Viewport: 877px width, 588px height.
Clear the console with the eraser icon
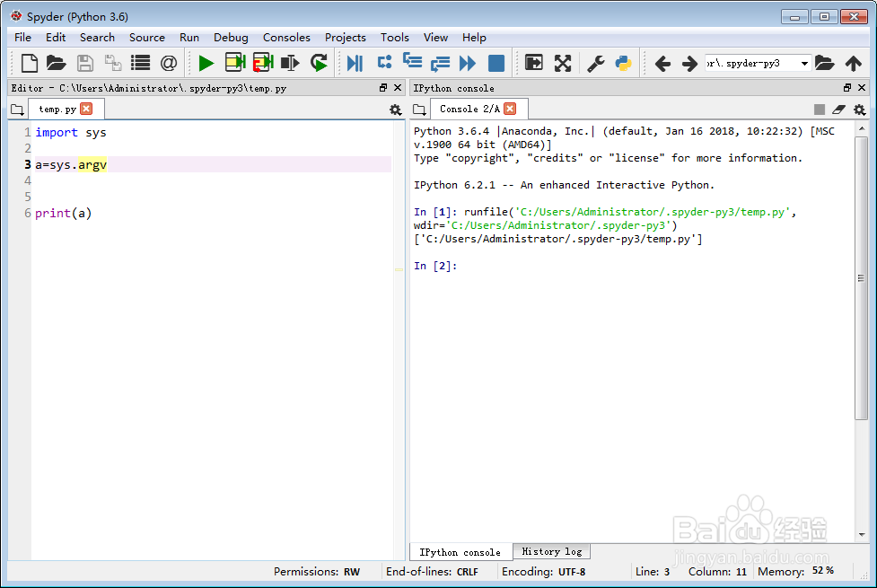pos(839,110)
